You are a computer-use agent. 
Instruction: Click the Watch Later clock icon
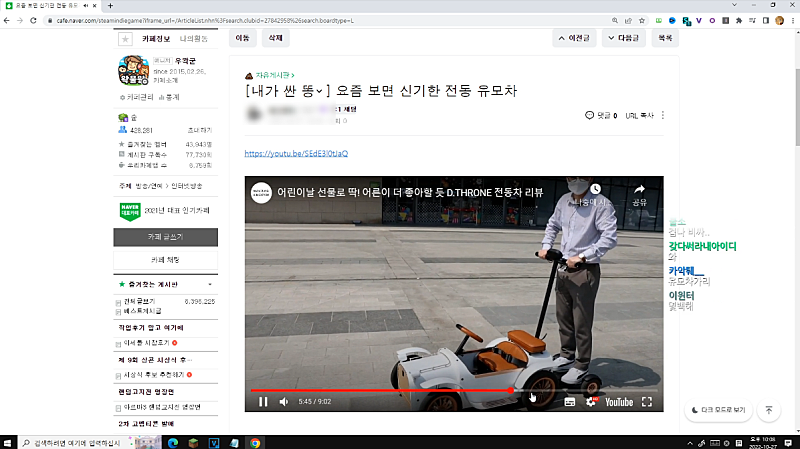click(595, 190)
